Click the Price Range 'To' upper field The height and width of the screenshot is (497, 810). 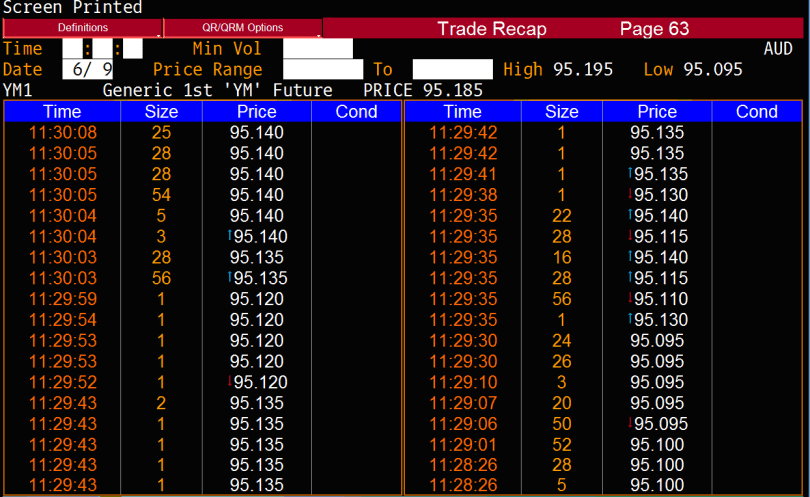point(452,69)
